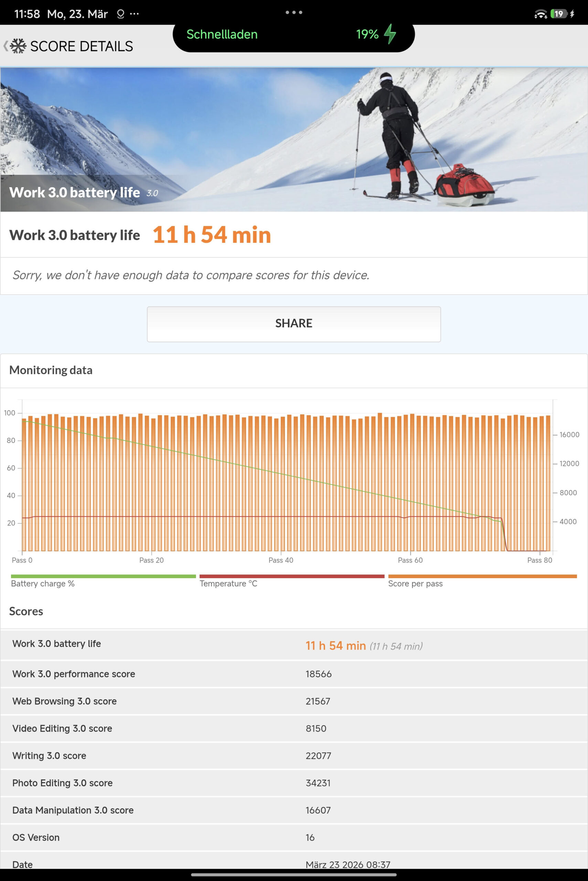Tap the back chevron beside SCORE DETAILS
This screenshot has height=881, width=588.
(x=5, y=46)
